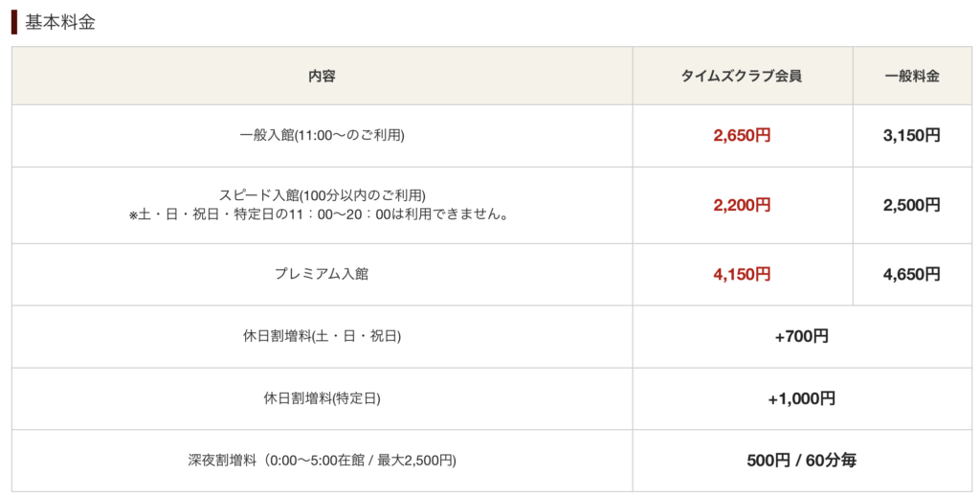Click the 内容 column header
Viewport: 980px width, 497px height.
[322, 76]
